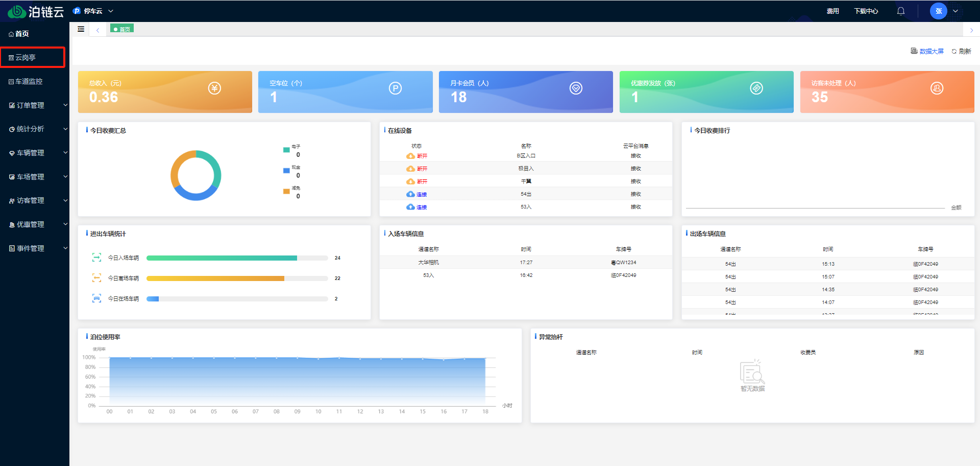Click the tab scroll left arrow
The image size is (980, 466).
pos(97,30)
